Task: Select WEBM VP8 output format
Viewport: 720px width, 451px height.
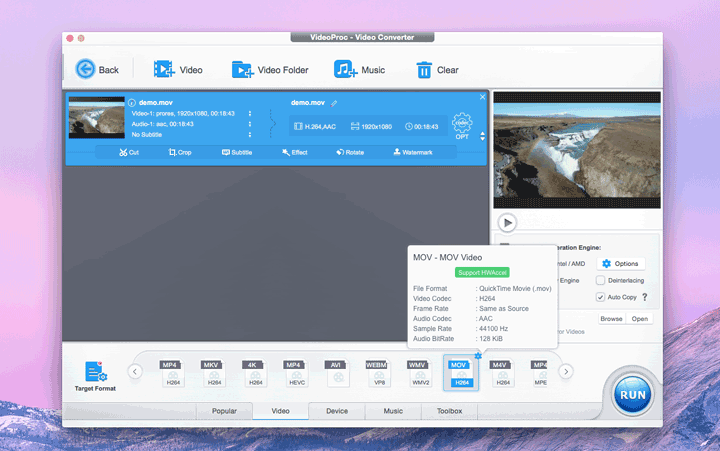Action: 379,373
